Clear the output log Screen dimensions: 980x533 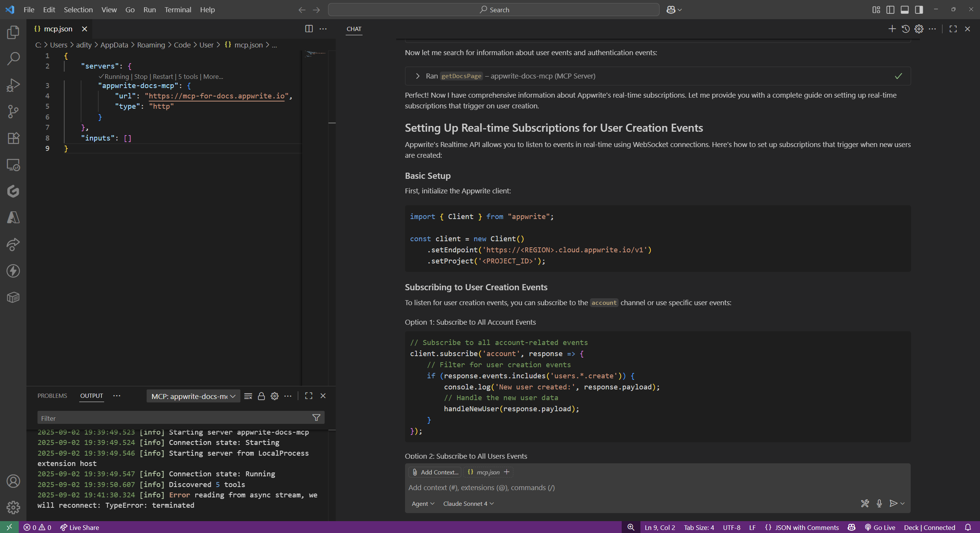point(248,396)
